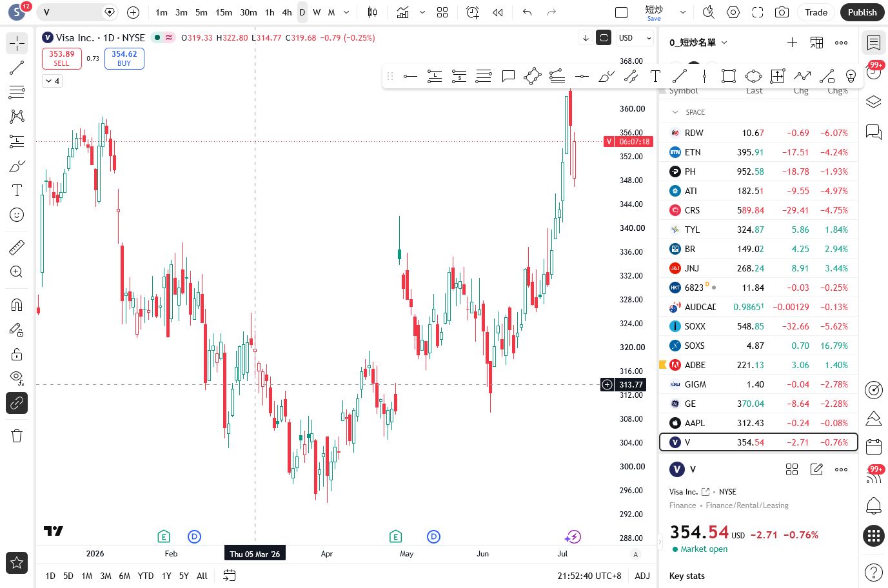Create an alert with the clock icon

(x=473, y=12)
